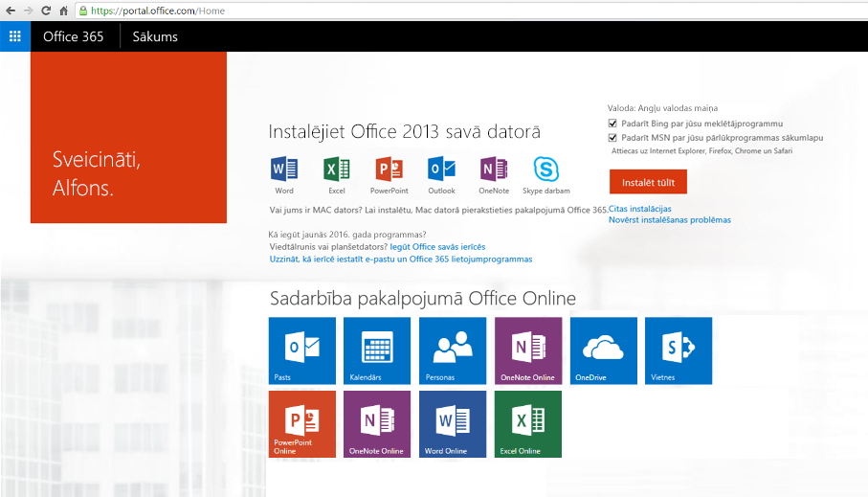Image resolution: width=868 pixels, height=497 pixels.
Task: Click the Instalēt tūlīt button
Action: click(x=648, y=182)
